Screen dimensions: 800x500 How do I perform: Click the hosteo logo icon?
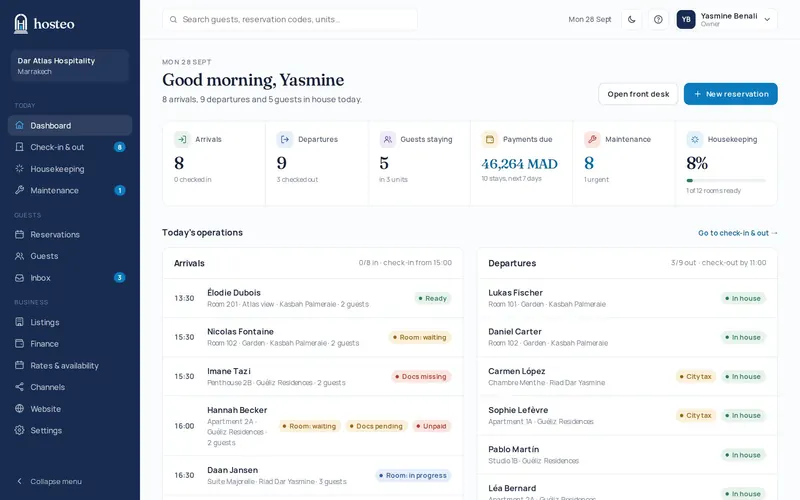coord(20,23)
